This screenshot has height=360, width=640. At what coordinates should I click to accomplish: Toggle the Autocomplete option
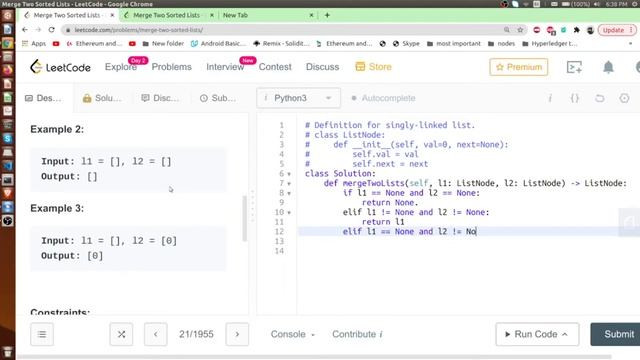383,98
